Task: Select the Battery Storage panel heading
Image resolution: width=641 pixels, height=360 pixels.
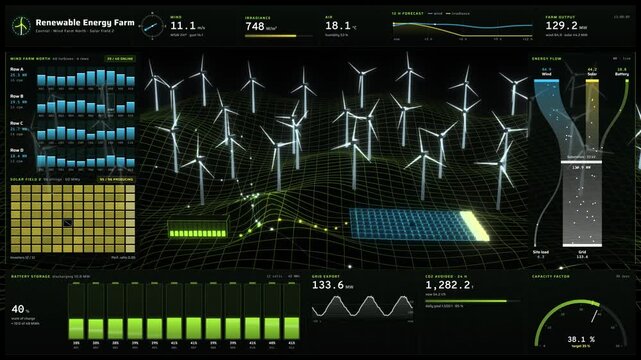Action: pos(31,277)
